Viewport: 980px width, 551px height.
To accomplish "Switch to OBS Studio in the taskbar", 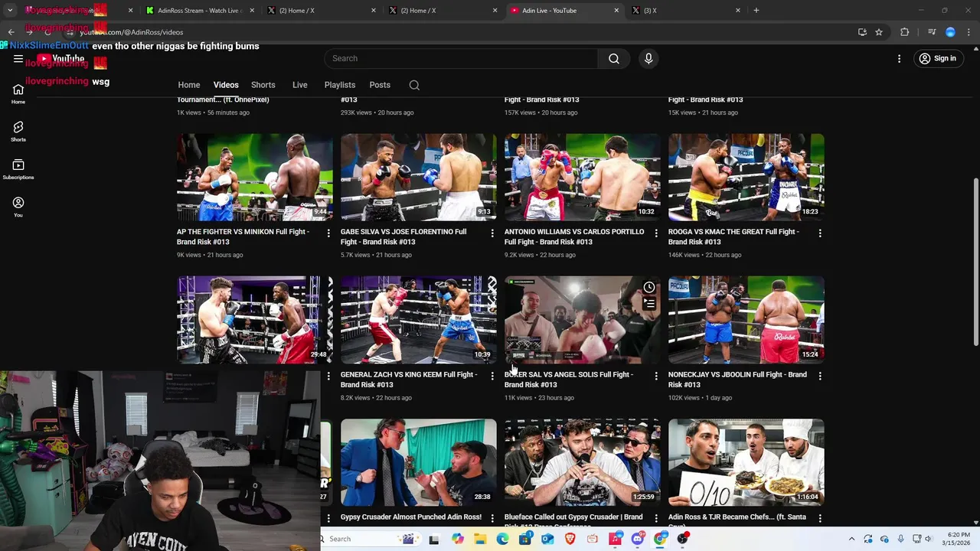I will pyautogui.click(x=683, y=539).
